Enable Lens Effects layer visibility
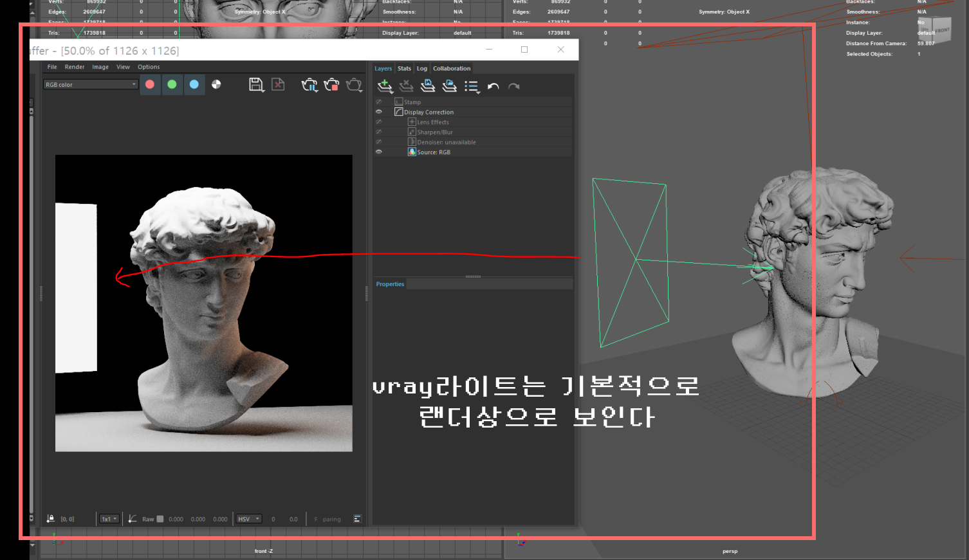Screen dimensions: 969x560 coord(379,122)
